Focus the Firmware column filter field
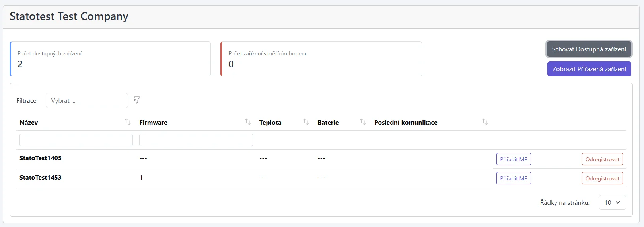This screenshot has width=644, height=227. click(x=196, y=140)
